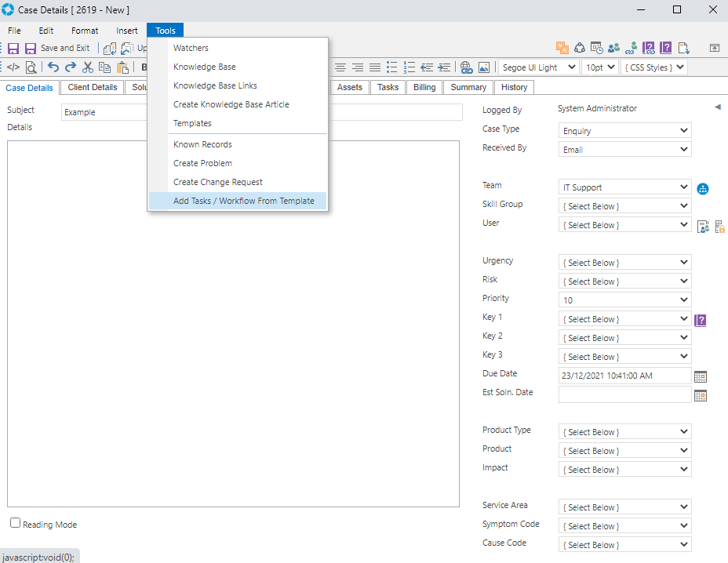Switch to the Billing tab
Screen dimensions: 728x563
pos(424,87)
